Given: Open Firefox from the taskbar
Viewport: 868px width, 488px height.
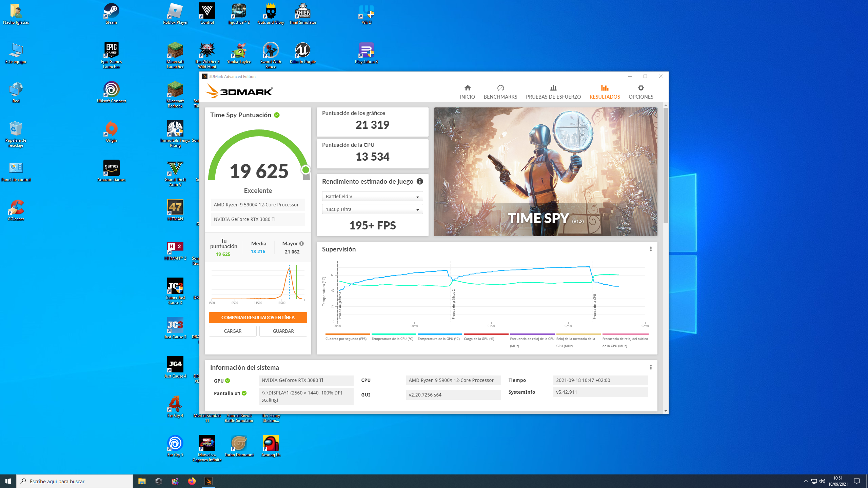Looking at the screenshot, I should click(192, 481).
